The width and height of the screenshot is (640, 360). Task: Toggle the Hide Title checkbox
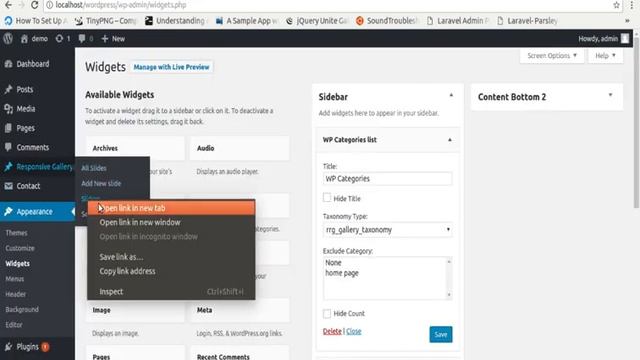click(327, 198)
